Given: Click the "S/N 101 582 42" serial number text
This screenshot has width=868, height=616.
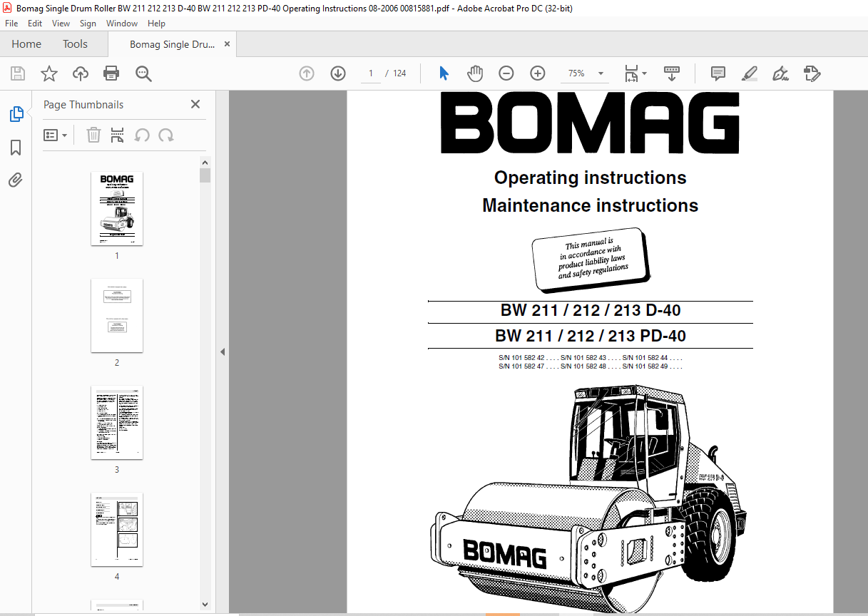Looking at the screenshot, I should (521, 357).
